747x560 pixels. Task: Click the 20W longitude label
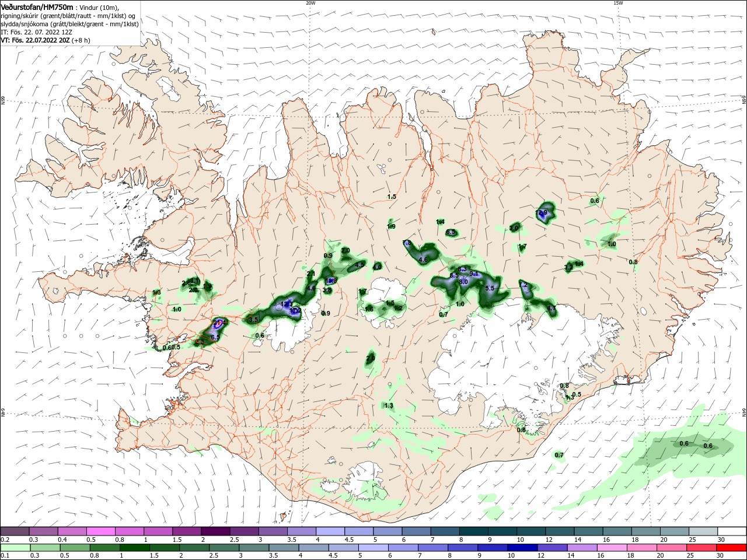[310, 3]
